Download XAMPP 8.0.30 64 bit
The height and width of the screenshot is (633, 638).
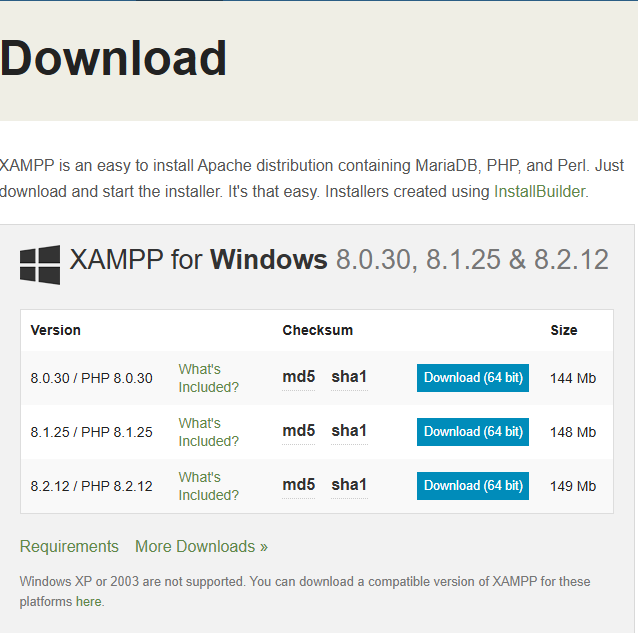tap(472, 378)
